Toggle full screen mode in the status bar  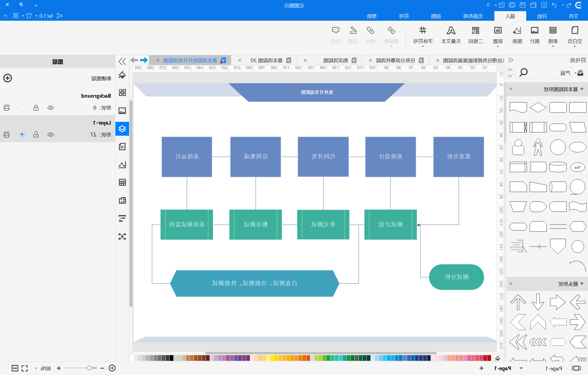point(25,368)
